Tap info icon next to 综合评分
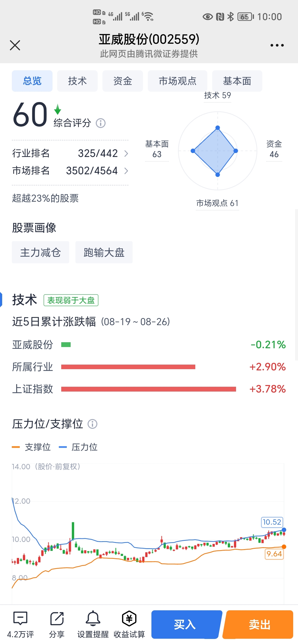298x644 pixels. [101, 123]
